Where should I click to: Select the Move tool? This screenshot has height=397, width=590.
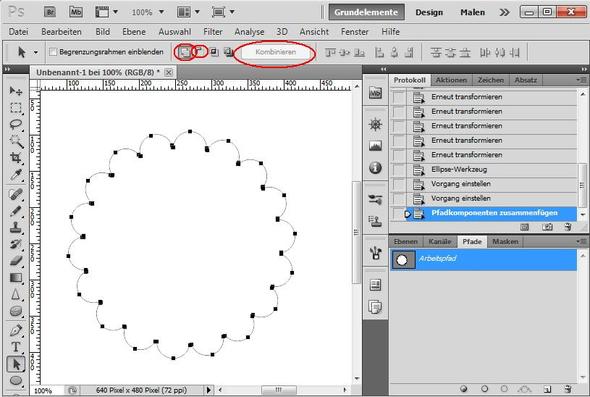pyautogui.click(x=15, y=91)
